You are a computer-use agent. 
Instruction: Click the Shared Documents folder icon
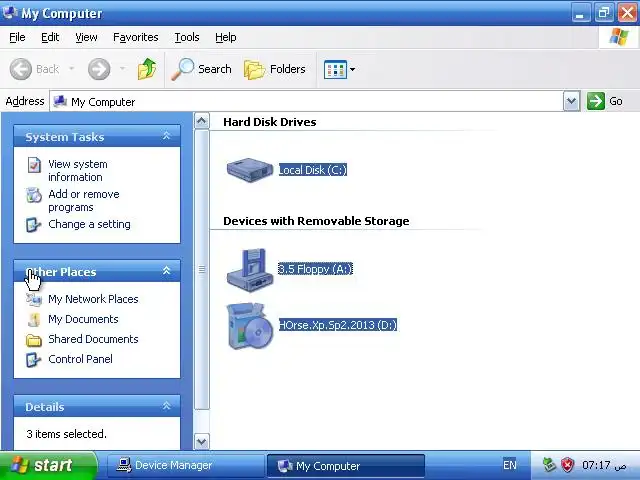click(34, 340)
